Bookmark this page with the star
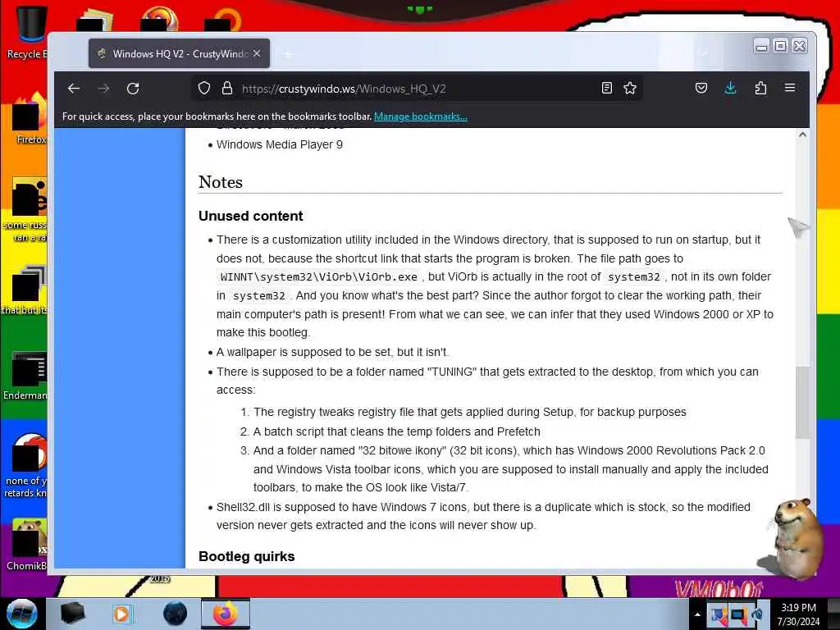This screenshot has width=840, height=630. pyautogui.click(x=630, y=89)
